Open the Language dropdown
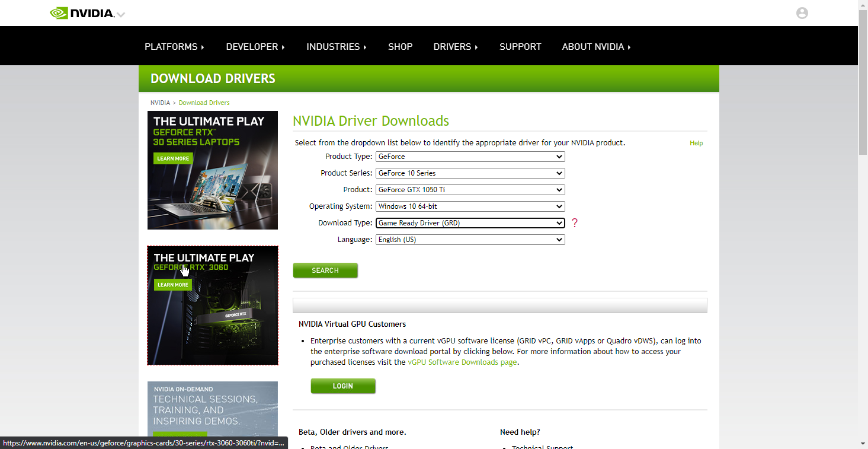 point(470,240)
